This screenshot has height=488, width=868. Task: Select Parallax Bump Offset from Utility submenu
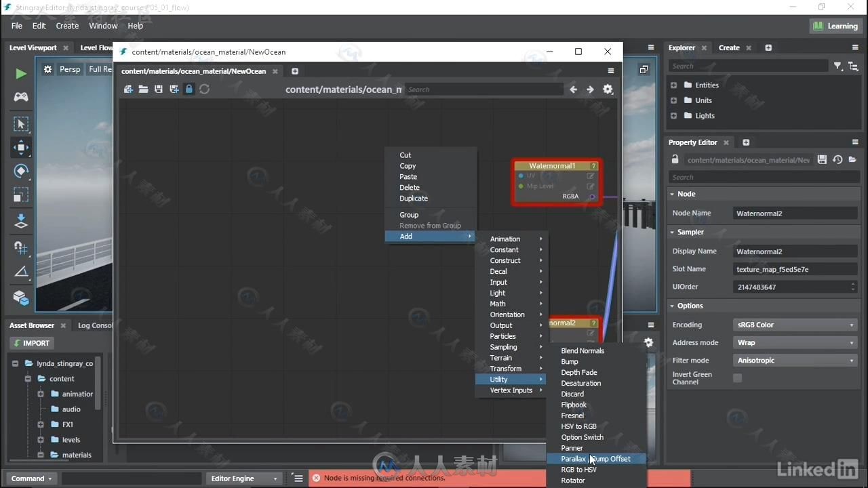click(x=596, y=459)
